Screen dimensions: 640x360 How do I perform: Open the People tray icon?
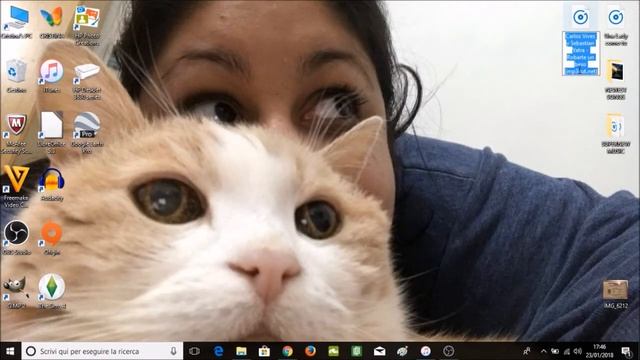point(527,351)
